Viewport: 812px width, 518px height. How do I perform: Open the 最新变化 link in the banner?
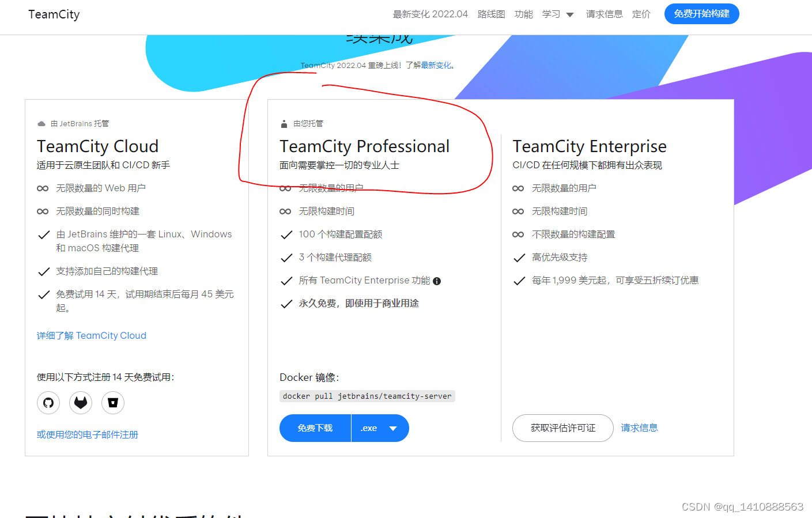(436, 66)
